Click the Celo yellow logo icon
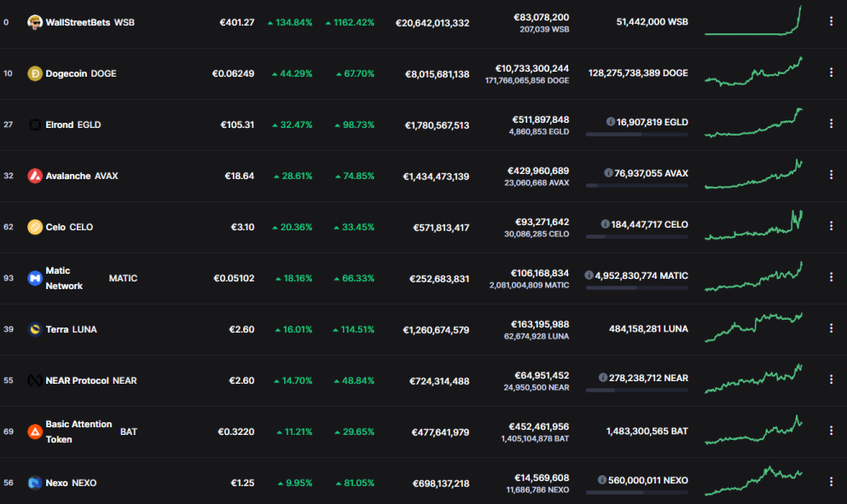This screenshot has height=504, width=847. click(x=35, y=227)
